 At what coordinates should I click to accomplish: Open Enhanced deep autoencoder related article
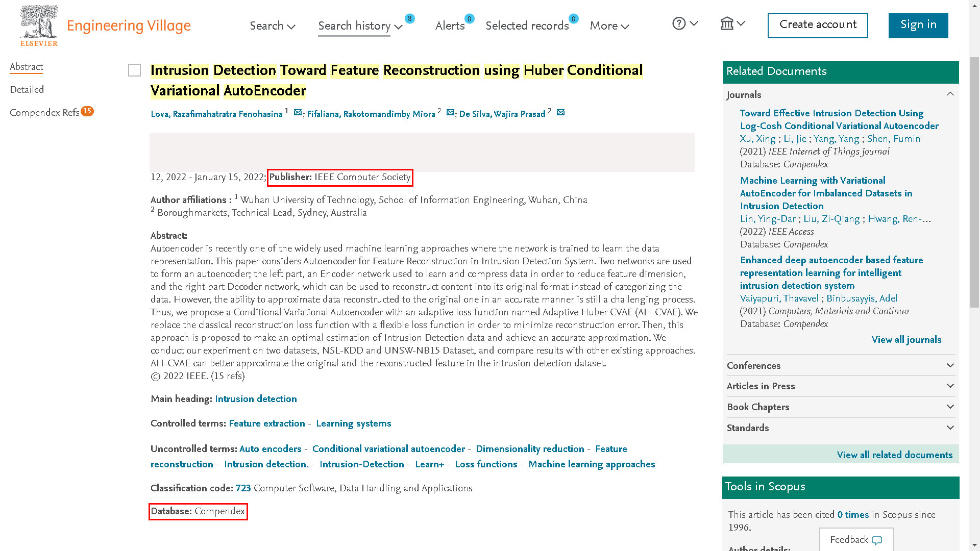(831, 273)
